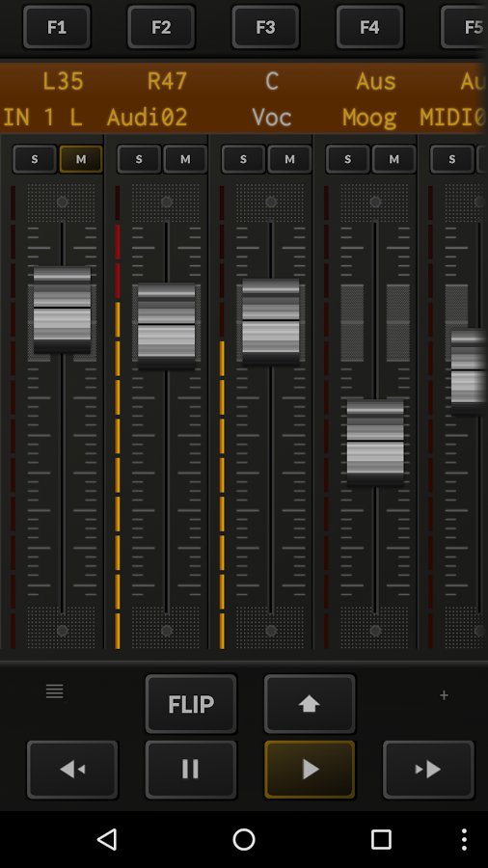Unmute the IN 1 L channel

click(81, 159)
